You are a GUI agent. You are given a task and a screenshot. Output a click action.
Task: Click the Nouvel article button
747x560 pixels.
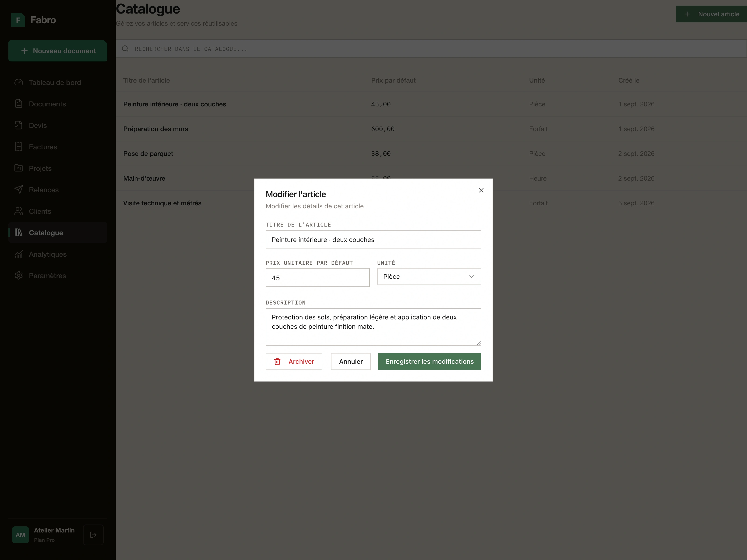tap(711, 14)
